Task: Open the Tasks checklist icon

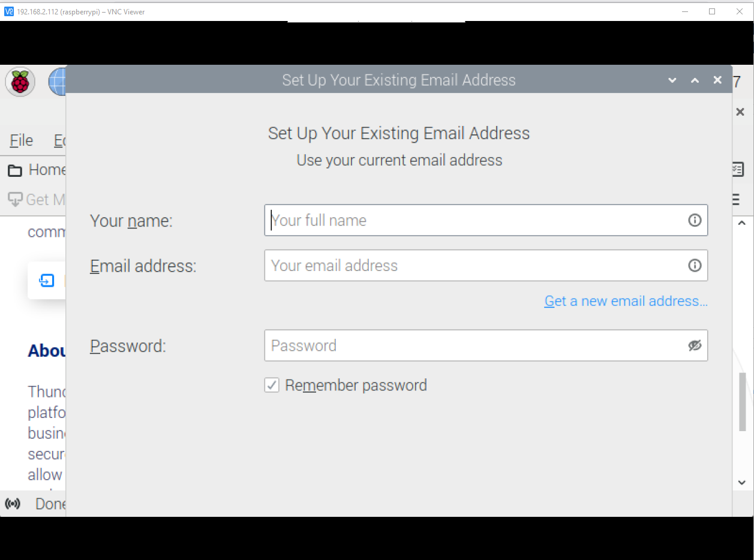Action: click(737, 170)
